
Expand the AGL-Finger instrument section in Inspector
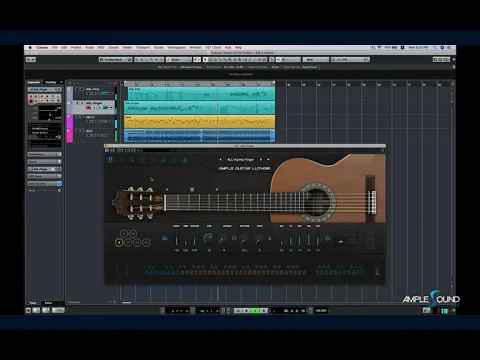(x=44, y=169)
